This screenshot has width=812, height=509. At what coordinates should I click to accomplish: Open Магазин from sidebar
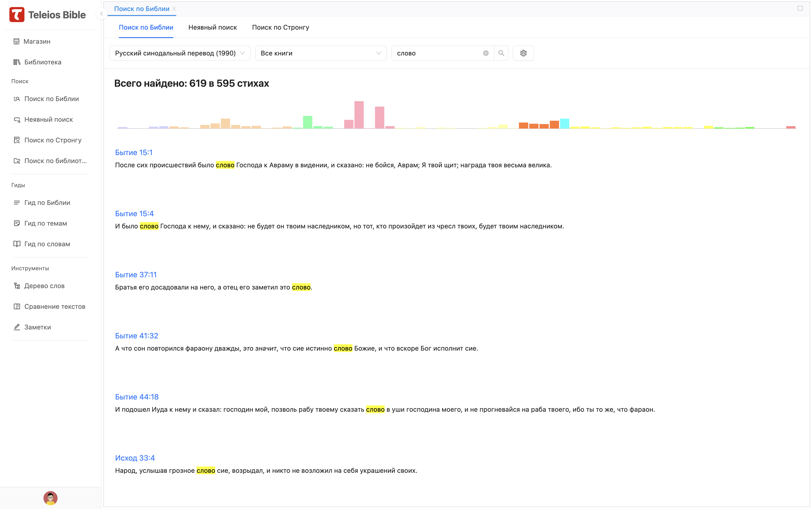37,41
